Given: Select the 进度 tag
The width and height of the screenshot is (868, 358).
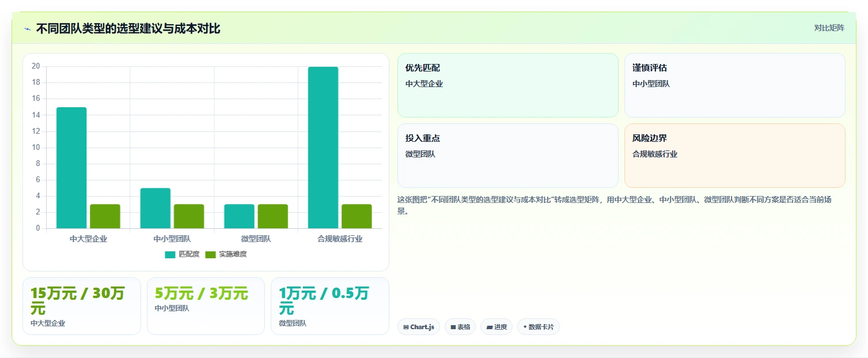Looking at the screenshot, I should pos(496,327).
